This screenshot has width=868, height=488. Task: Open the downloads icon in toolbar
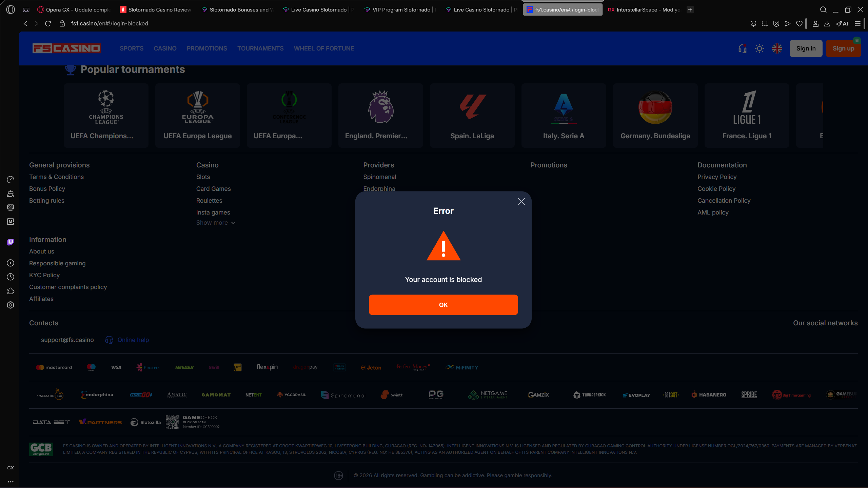pos(827,24)
